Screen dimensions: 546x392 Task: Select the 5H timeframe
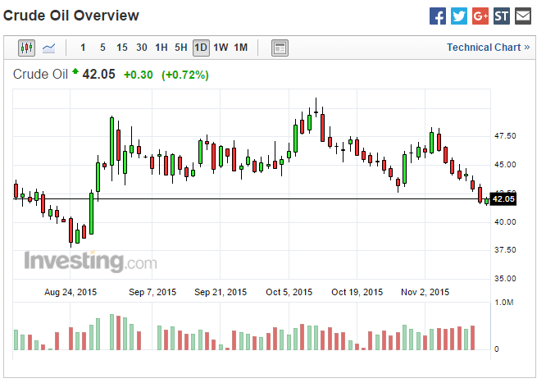(180, 48)
